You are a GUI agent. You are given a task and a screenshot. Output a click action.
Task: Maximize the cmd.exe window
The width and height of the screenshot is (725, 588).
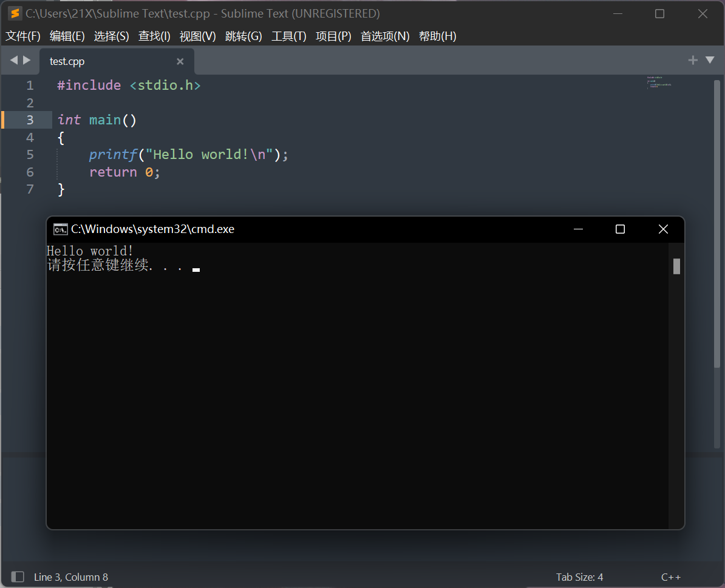620,229
